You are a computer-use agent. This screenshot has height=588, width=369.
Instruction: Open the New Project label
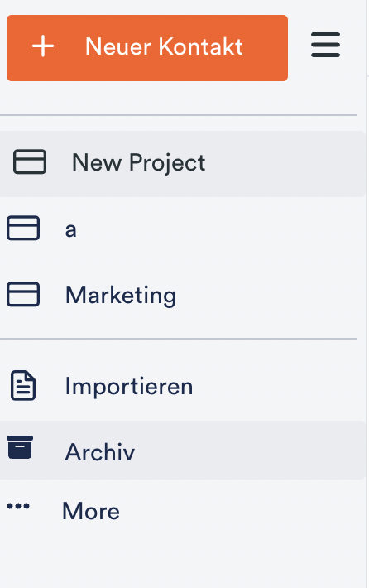139,163
